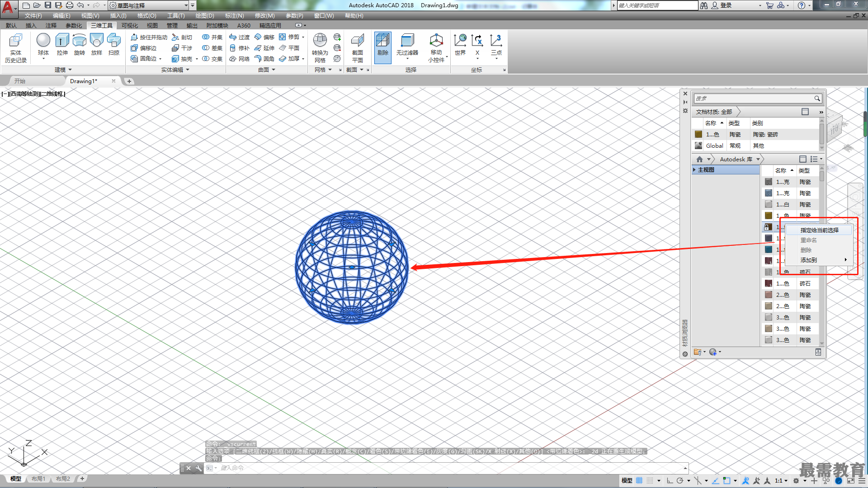Click 修补 surface patch tool
Screen dimensions: 868x488
tap(239, 48)
